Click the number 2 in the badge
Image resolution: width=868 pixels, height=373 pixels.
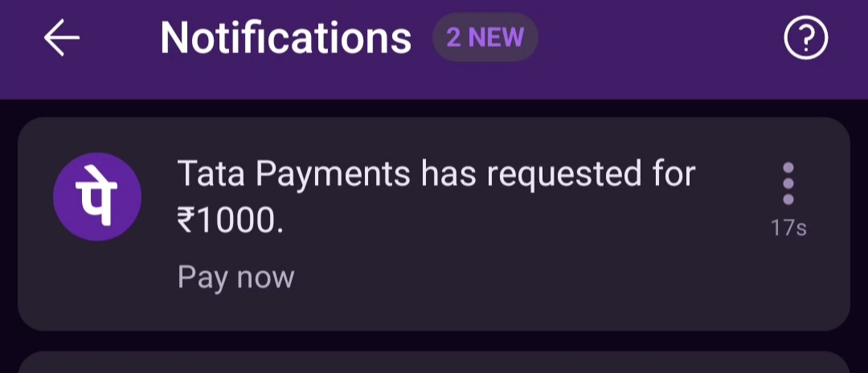coord(454,38)
